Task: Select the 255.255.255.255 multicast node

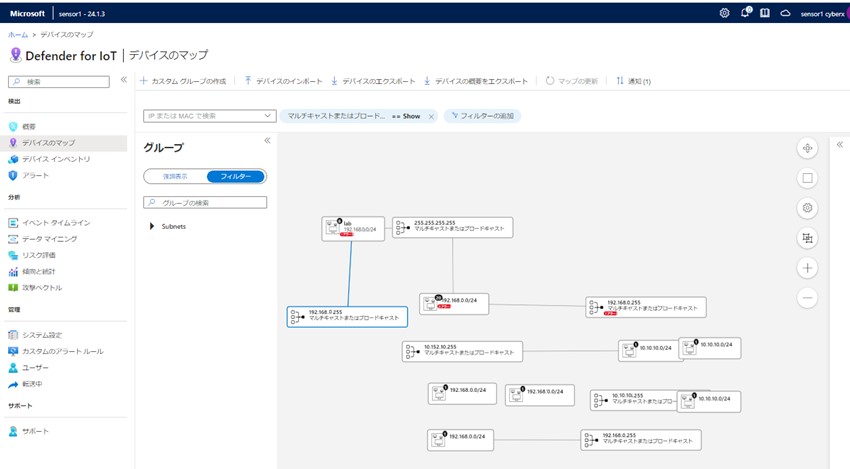Action: pos(453,227)
